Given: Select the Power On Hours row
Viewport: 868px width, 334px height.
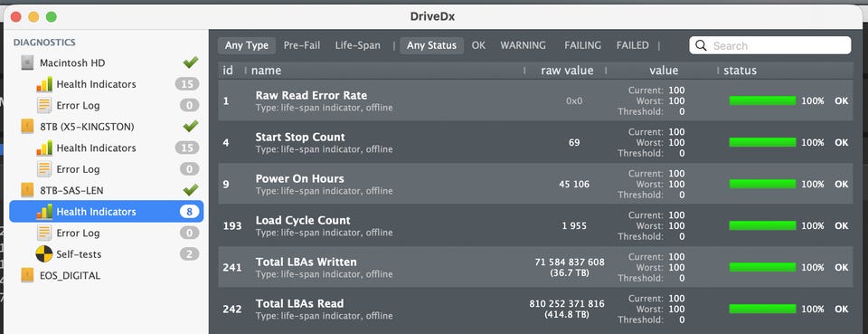Looking at the screenshot, I should pyautogui.click(x=536, y=184).
